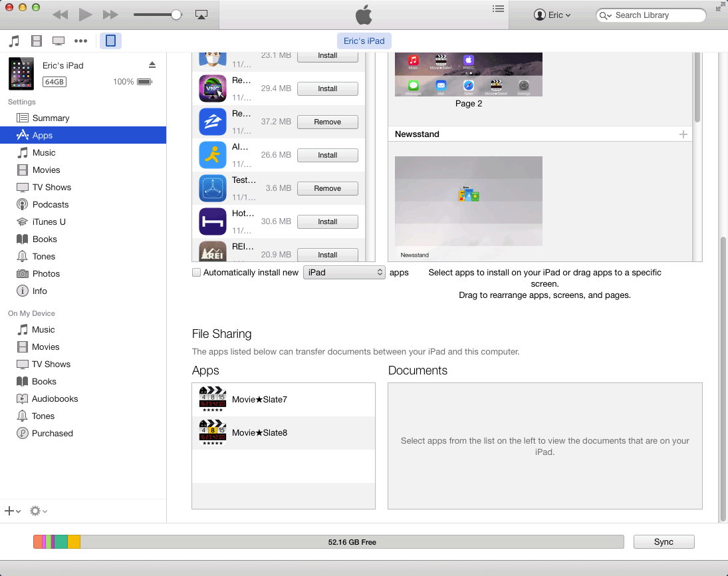Open TV Shows library icon in toolbar
Screen dimensions: 728x576
59,41
